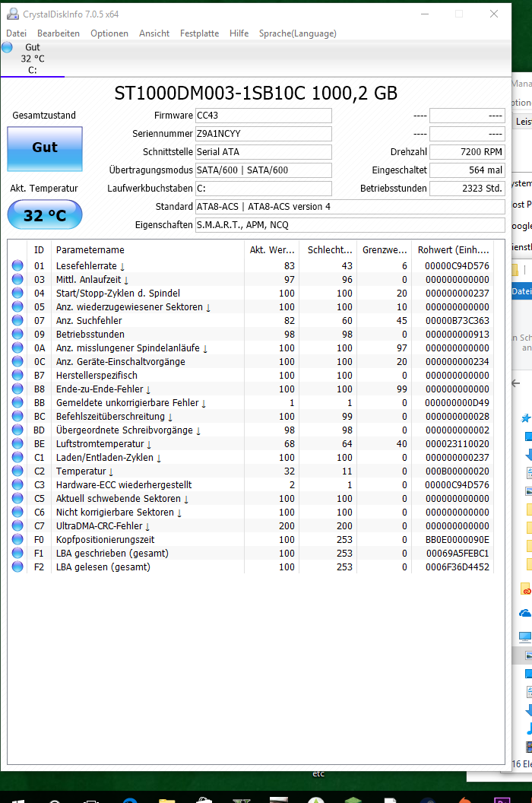Click the Eigenschaften field S.M.A.R.T., APM, NCQ
Image resolution: width=532 pixels, height=803 pixels.
350,225
